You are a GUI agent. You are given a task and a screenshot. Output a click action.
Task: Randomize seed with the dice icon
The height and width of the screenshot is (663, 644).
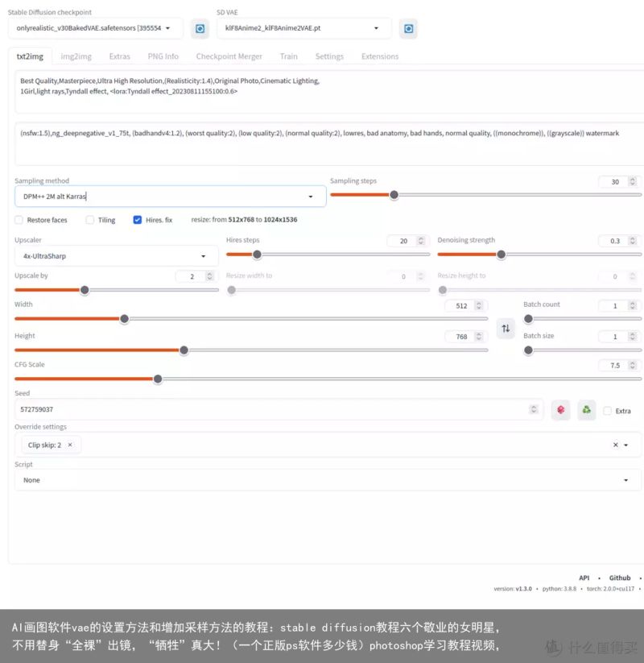tap(561, 410)
